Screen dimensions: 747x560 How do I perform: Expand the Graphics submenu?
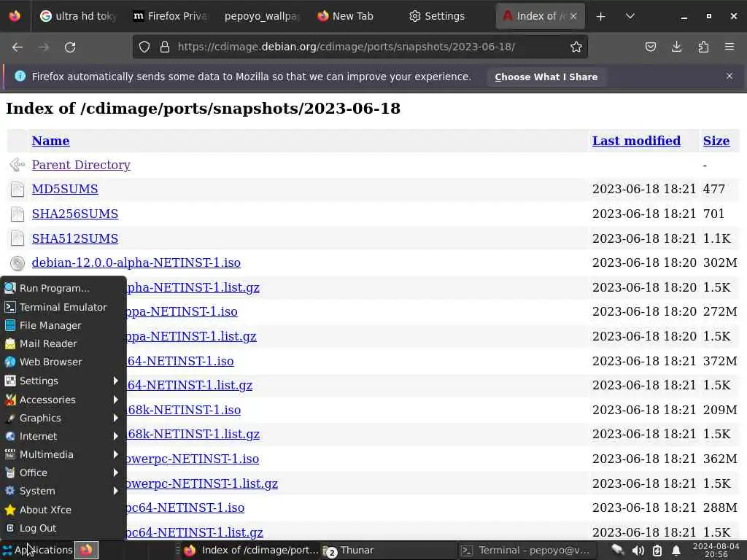pos(63,418)
